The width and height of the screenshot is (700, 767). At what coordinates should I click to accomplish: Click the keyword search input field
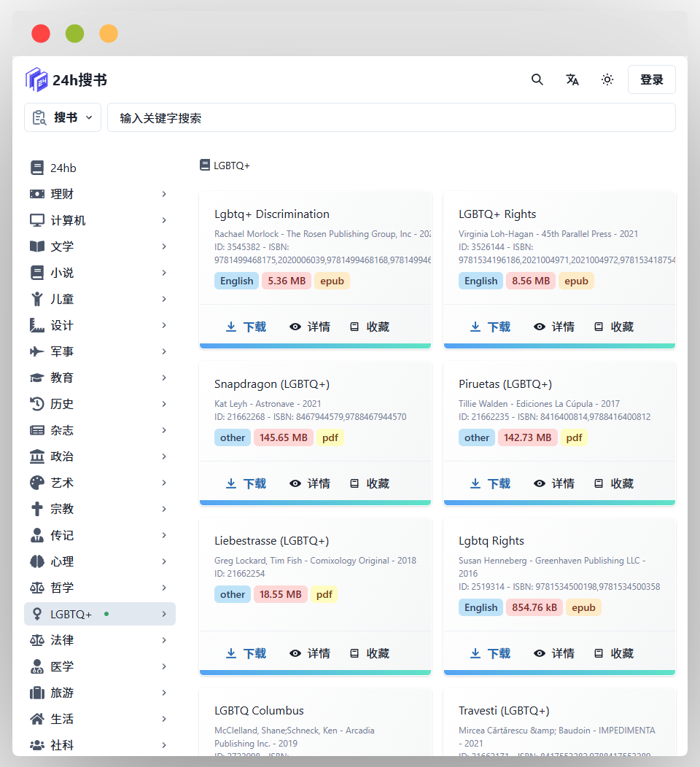pos(391,117)
